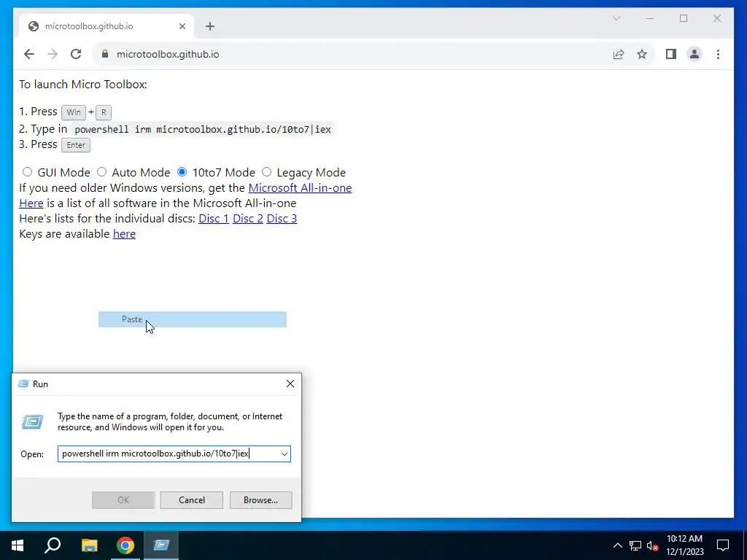Click the Chrome taskbar icon

coord(125,545)
